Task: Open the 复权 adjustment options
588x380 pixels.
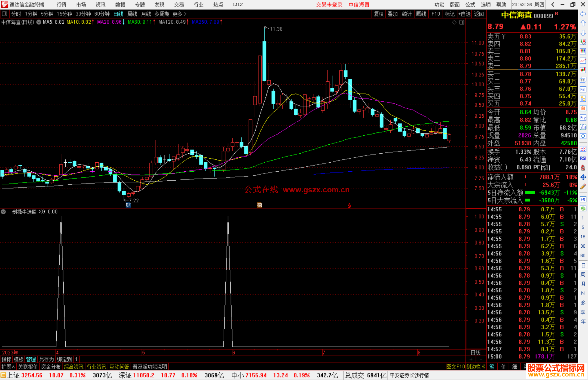Action: click(379, 14)
